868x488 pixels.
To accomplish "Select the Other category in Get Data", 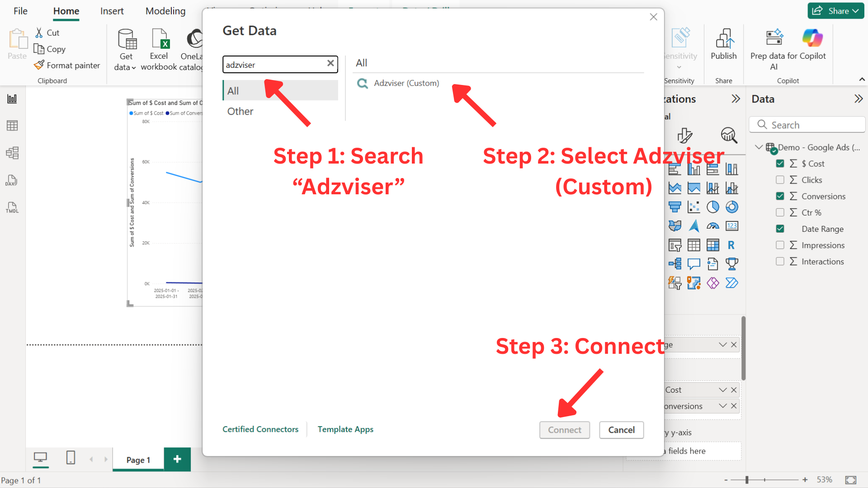I will tap(240, 111).
